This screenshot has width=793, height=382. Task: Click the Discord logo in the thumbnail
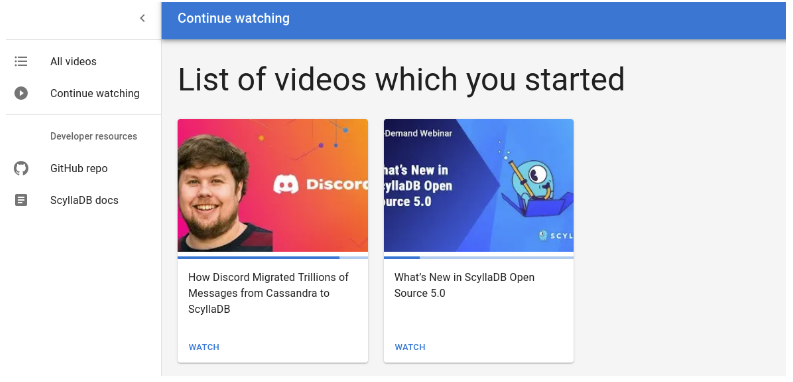point(321,184)
